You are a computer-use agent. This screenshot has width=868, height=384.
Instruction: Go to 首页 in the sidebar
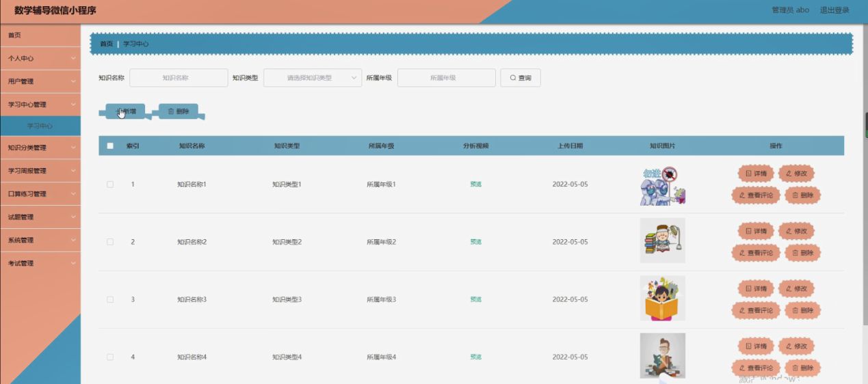(40, 35)
